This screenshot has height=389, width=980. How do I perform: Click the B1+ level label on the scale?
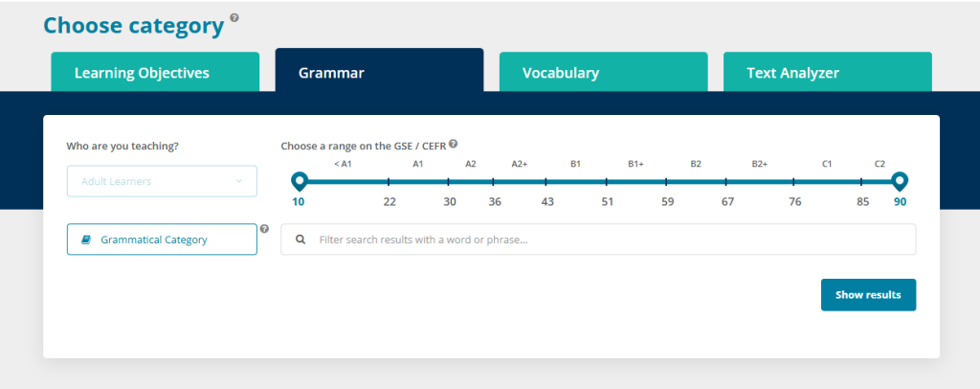click(x=635, y=164)
